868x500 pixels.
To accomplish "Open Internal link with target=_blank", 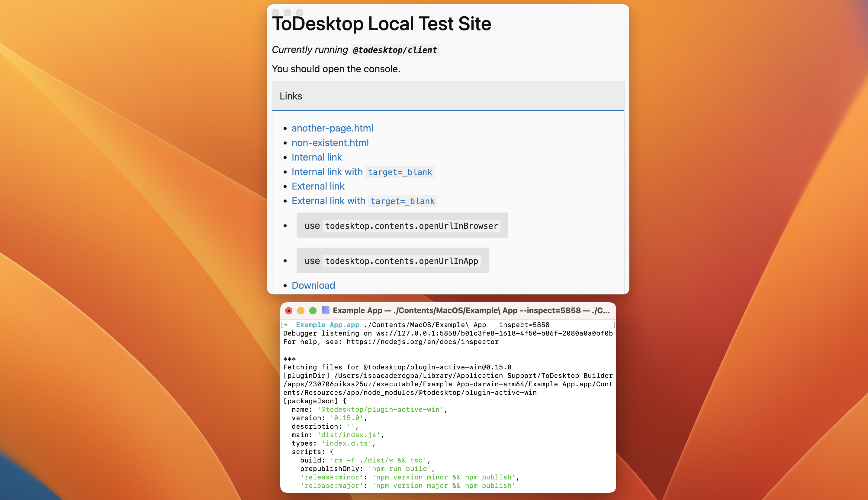I will [x=362, y=172].
